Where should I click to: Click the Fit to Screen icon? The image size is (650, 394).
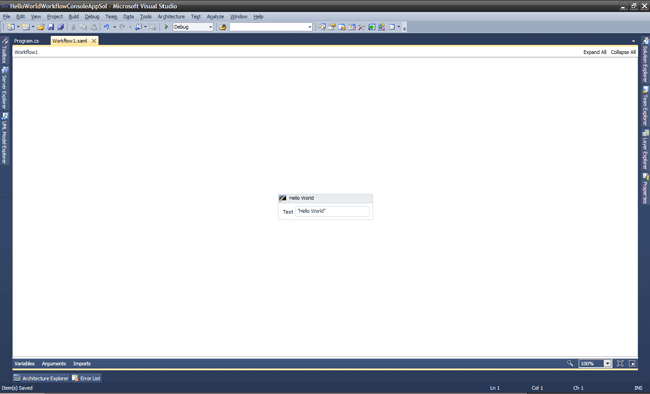[x=620, y=363]
